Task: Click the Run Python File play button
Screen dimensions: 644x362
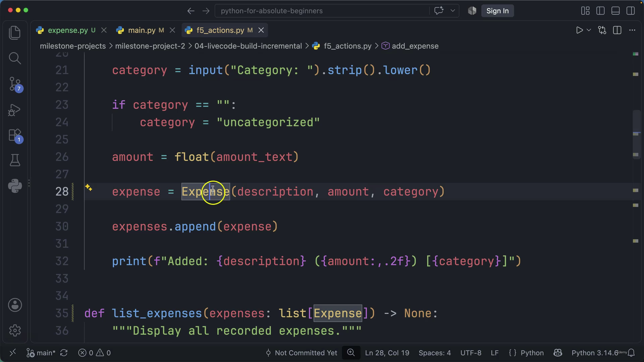Action: coord(579,30)
